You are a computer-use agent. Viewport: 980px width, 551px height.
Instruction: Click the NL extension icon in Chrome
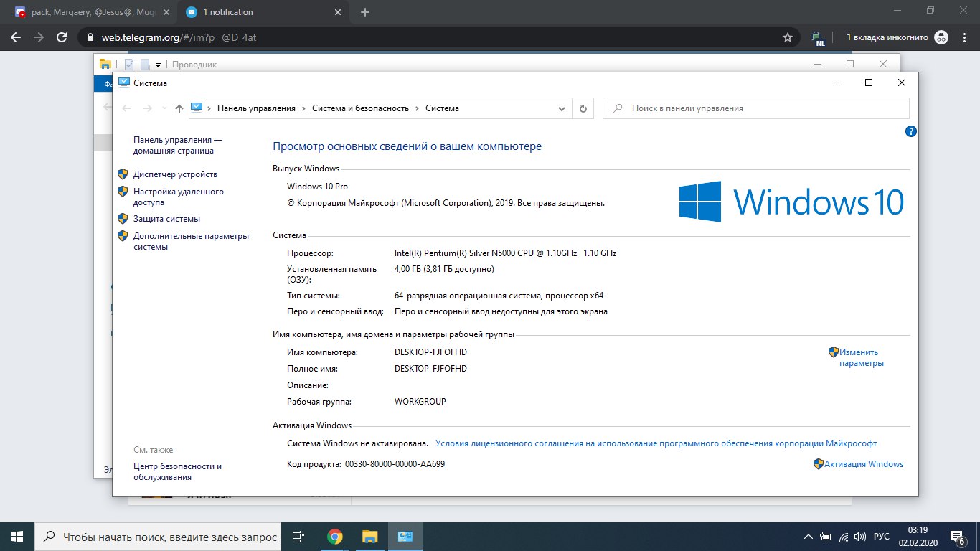pos(816,37)
